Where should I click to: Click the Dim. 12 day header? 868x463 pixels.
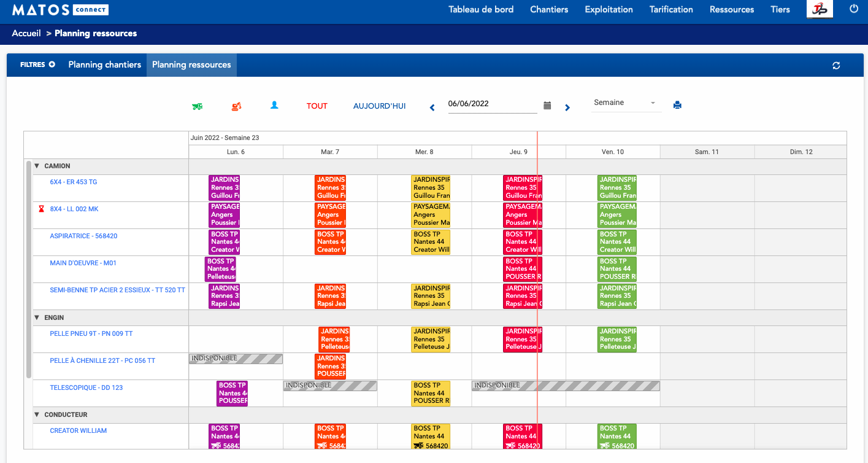(x=801, y=152)
